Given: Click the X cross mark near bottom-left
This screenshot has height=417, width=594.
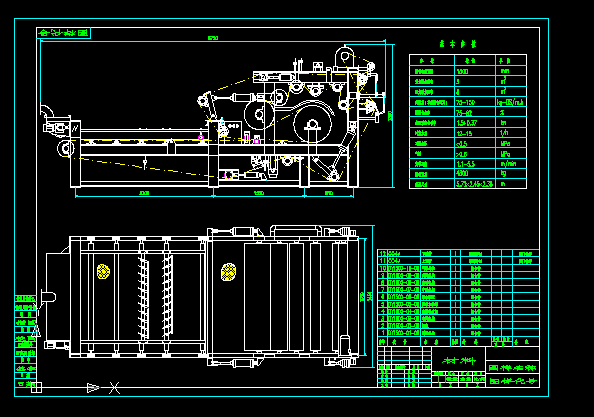Looking at the screenshot, I should pos(114,388).
